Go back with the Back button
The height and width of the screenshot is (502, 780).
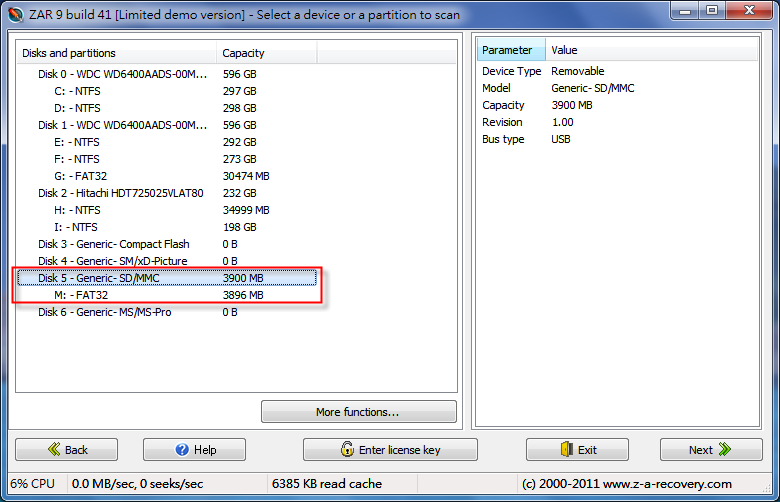click(x=67, y=450)
